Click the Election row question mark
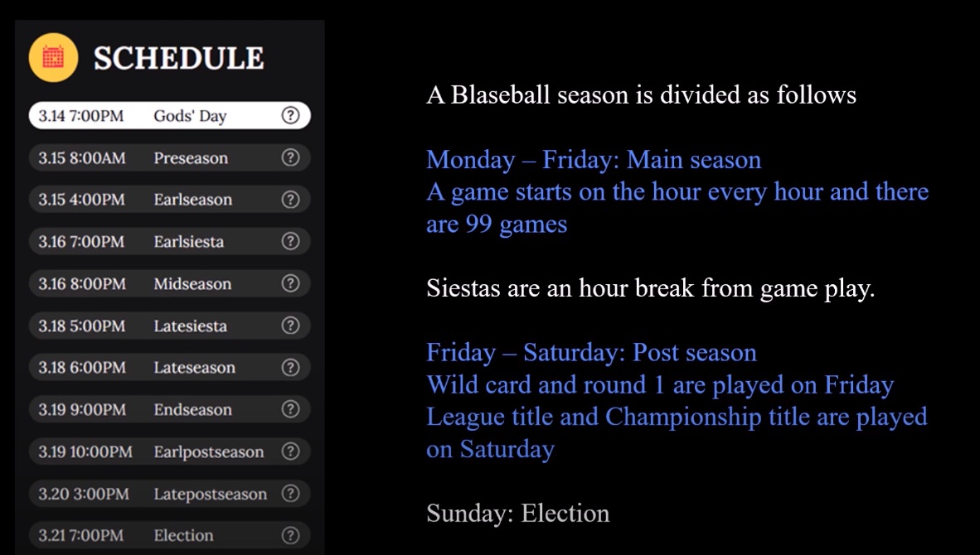 click(291, 535)
